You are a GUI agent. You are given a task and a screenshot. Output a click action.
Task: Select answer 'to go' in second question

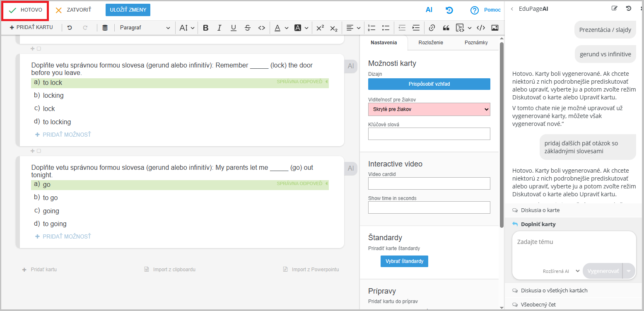(x=50, y=198)
